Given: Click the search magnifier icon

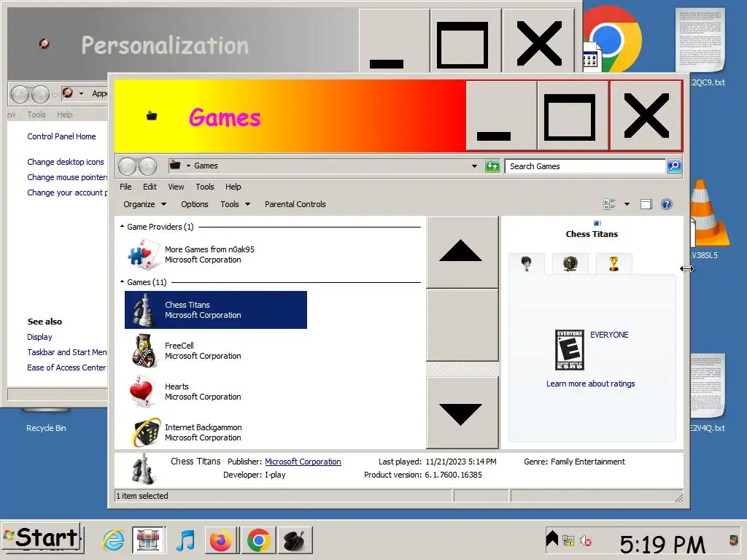Looking at the screenshot, I should pyautogui.click(x=674, y=166).
